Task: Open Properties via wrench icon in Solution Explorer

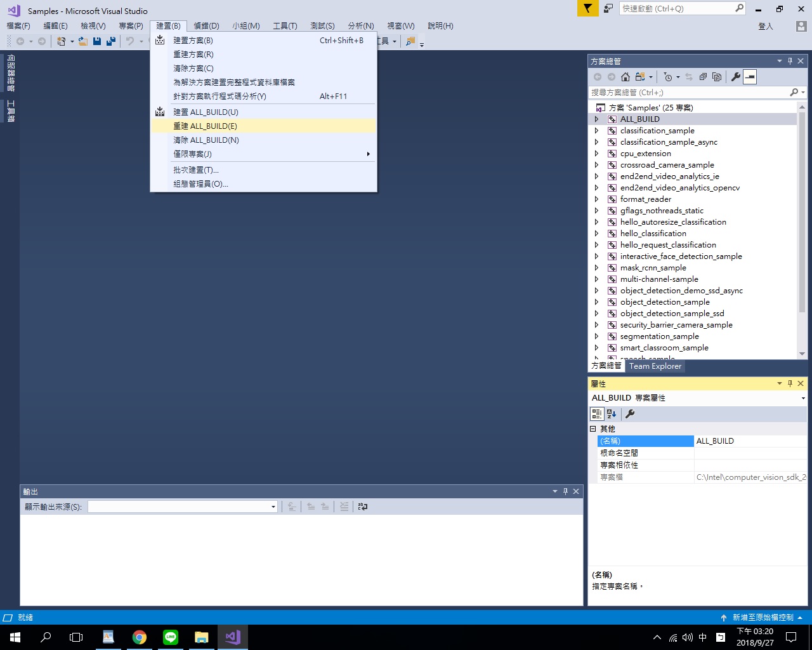Action: (736, 77)
